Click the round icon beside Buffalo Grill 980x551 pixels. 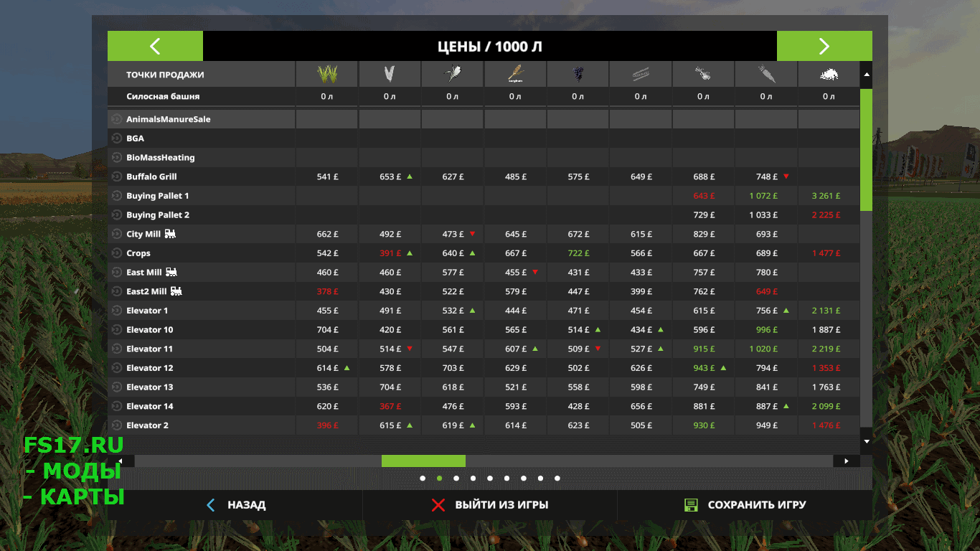point(116,176)
